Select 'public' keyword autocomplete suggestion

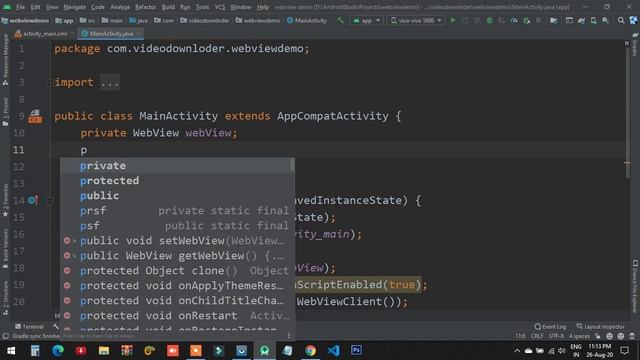point(176,196)
